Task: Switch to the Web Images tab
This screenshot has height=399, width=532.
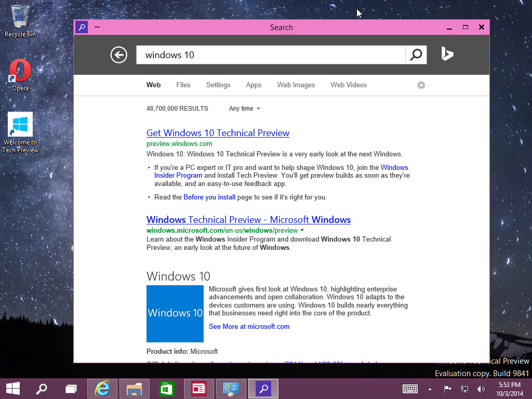Action: (x=296, y=85)
